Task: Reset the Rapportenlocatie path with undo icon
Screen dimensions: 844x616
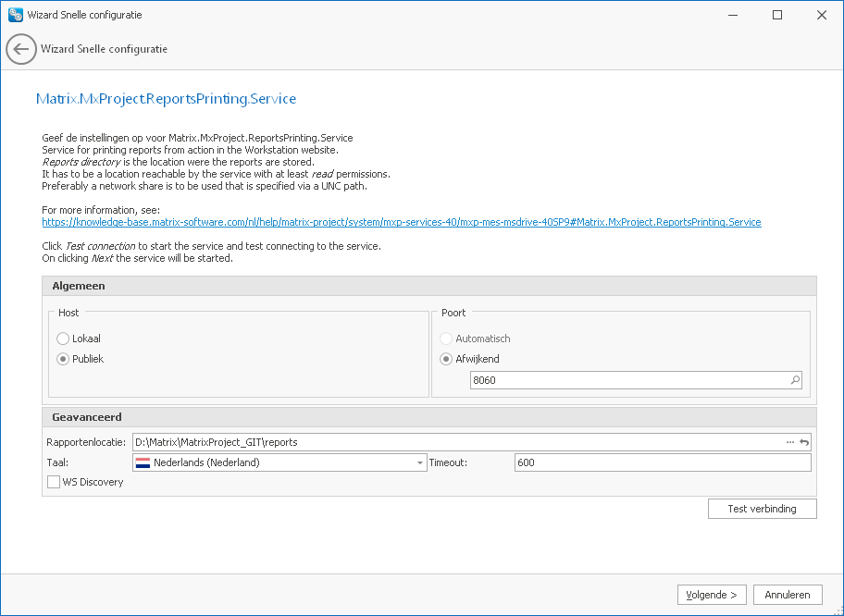Action: (x=804, y=442)
